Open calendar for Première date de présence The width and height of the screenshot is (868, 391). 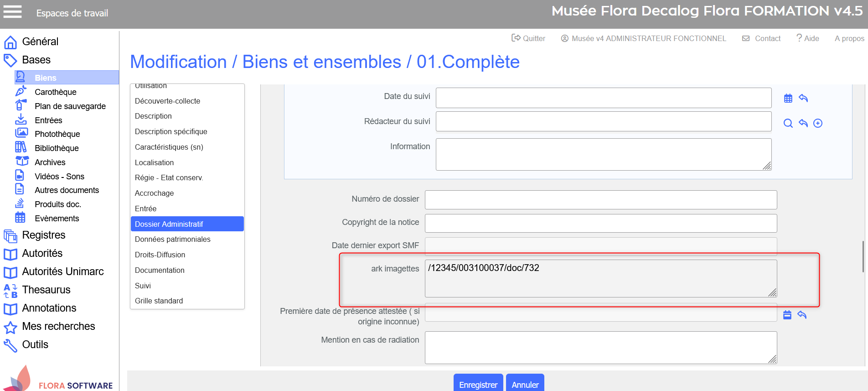[787, 315]
